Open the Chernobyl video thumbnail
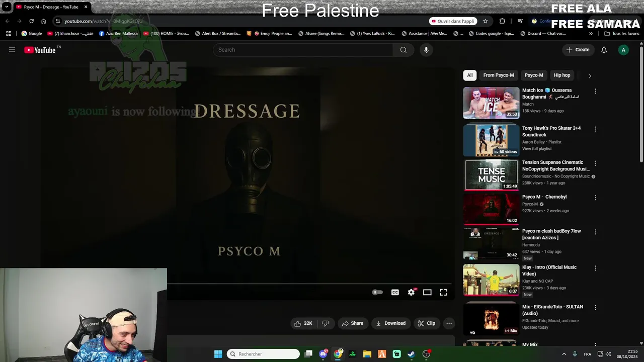 coord(491,209)
